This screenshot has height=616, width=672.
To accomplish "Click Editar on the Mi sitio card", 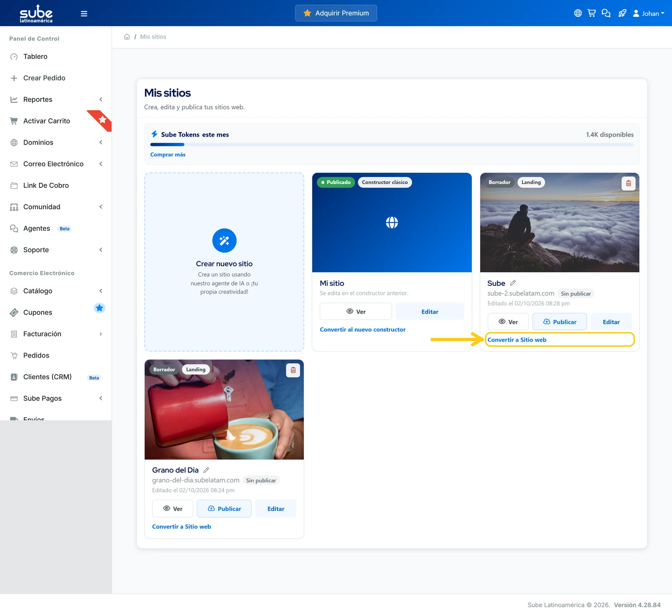I will pos(430,311).
